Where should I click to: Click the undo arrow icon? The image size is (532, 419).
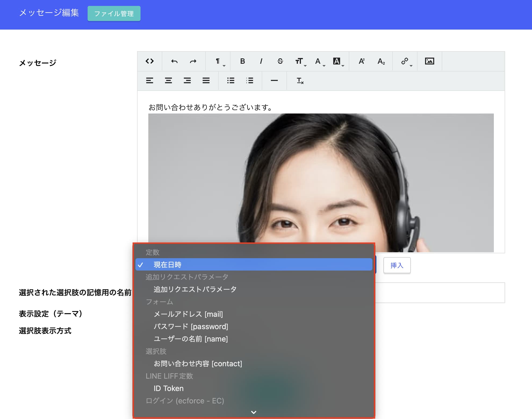174,61
